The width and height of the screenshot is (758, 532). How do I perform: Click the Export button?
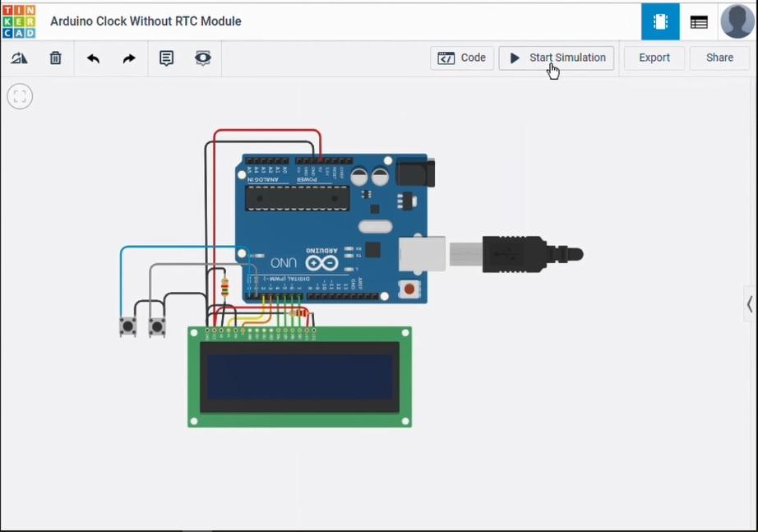654,58
